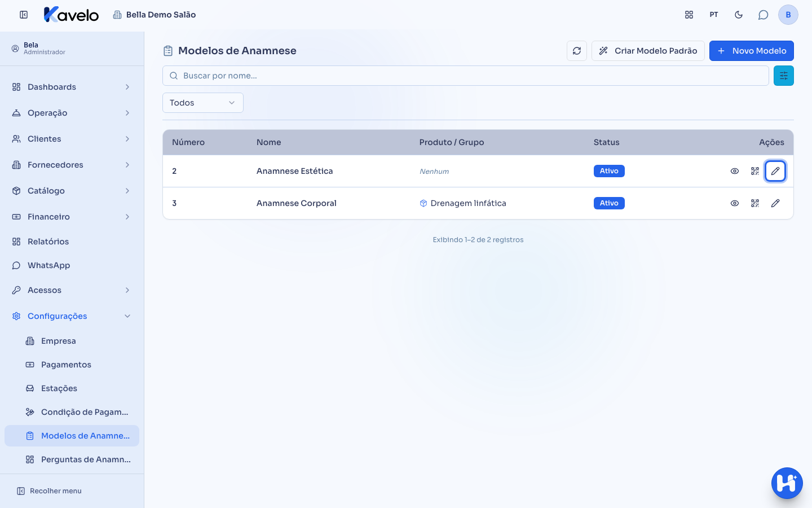Go to Pagamentos settings

(72, 365)
